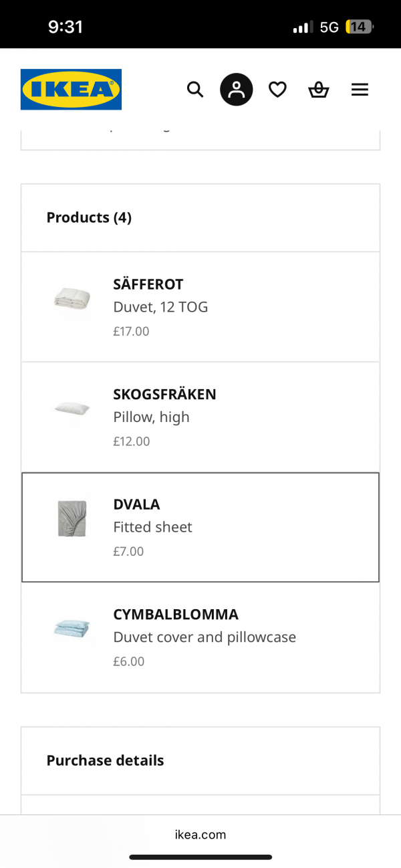This screenshot has height=868, width=401.
Task: Tap the Purchase details section header
Action: (x=105, y=760)
